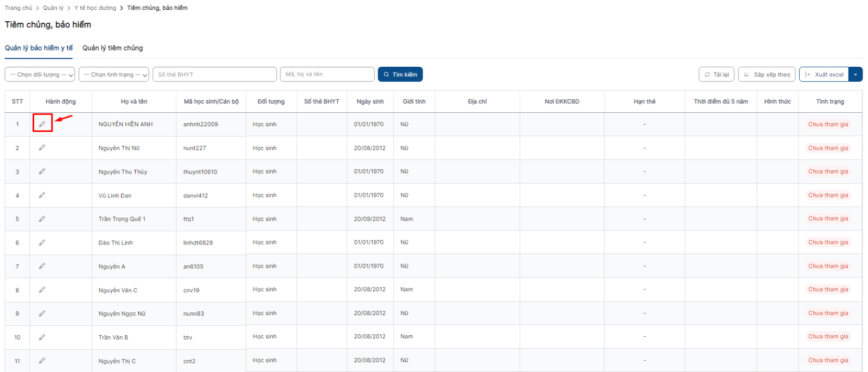Screen dimensions: 868x372
Task: Edit record of NGUYỄN HIỀN ANH
Action: 42,124
